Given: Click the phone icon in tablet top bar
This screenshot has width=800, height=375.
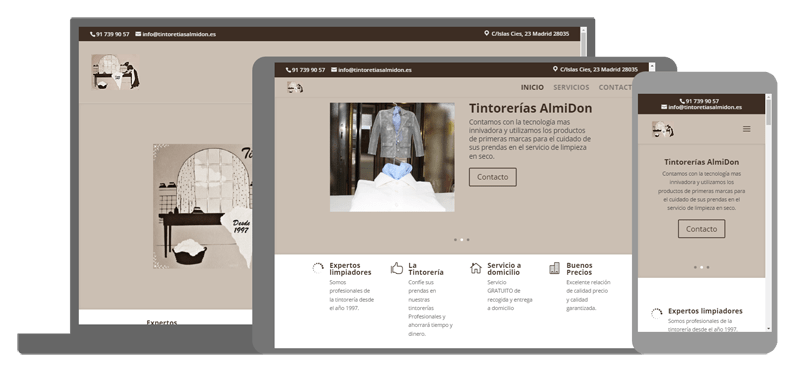Looking at the screenshot, I should [x=288, y=70].
